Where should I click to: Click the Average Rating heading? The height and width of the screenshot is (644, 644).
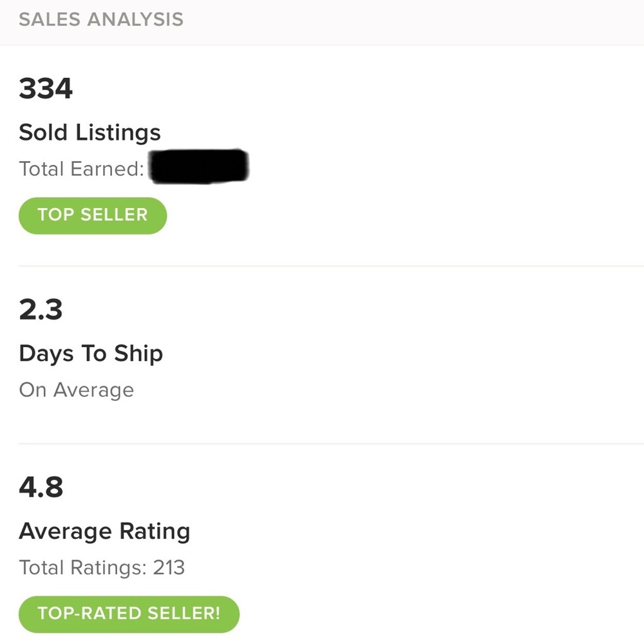(x=104, y=531)
